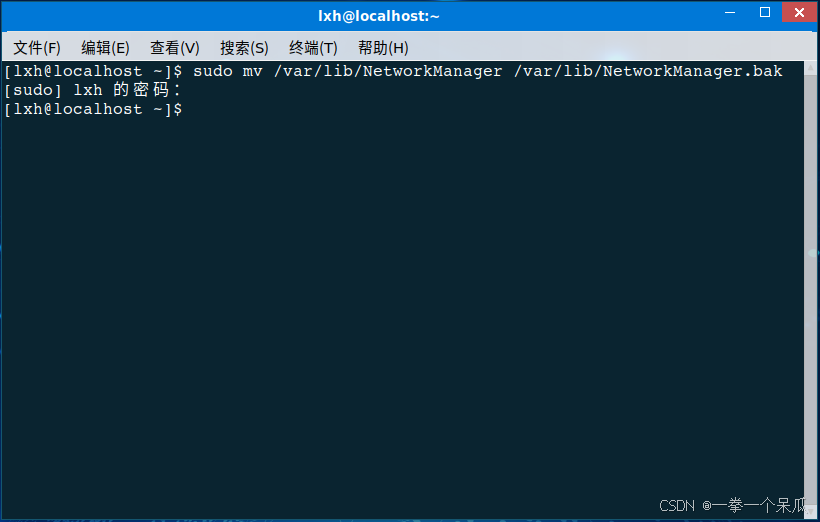Viewport: 820px width, 522px height.
Task: Click at the last empty shell prompt
Action: tap(93, 109)
